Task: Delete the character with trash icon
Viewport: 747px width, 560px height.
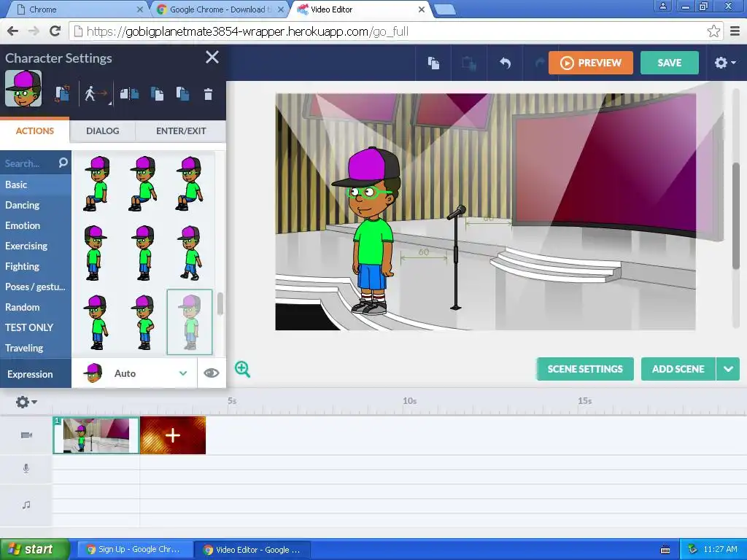Action: click(x=208, y=94)
